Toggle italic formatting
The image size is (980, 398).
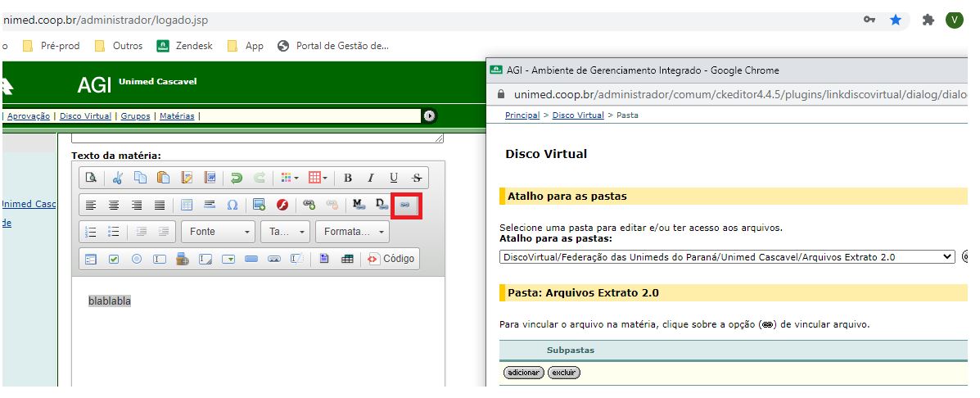click(x=371, y=178)
